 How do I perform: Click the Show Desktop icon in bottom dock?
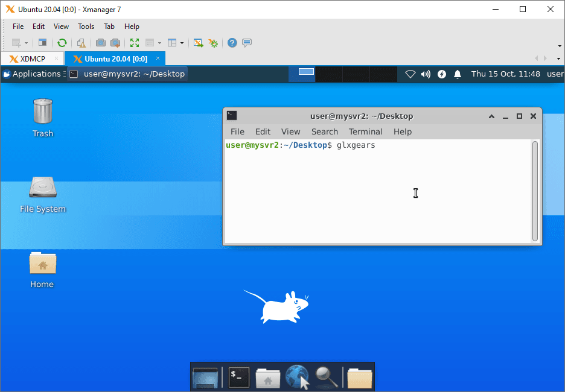click(x=205, y=378)
